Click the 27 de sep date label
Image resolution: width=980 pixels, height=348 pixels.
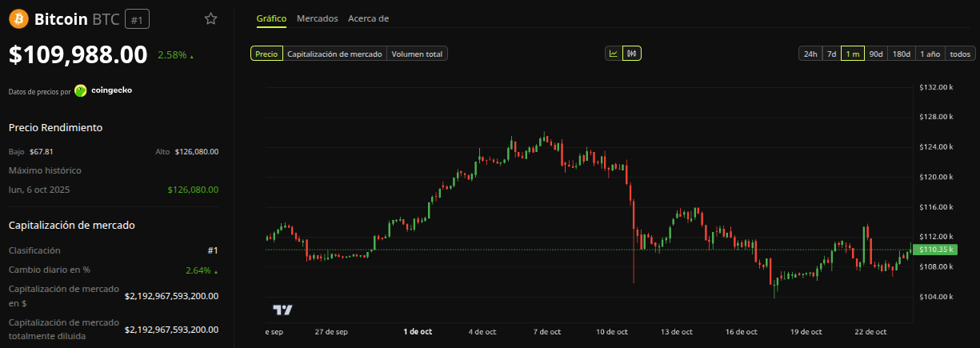pos(331,331)
